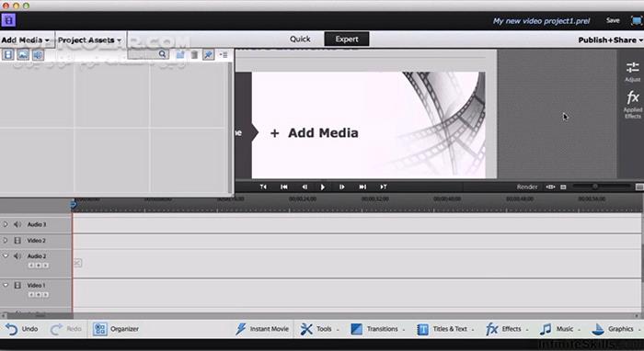Viewport: 644px width, 351px height.
Task: Click the trash delete icon in Project Assets
Action: pos(194,54)
